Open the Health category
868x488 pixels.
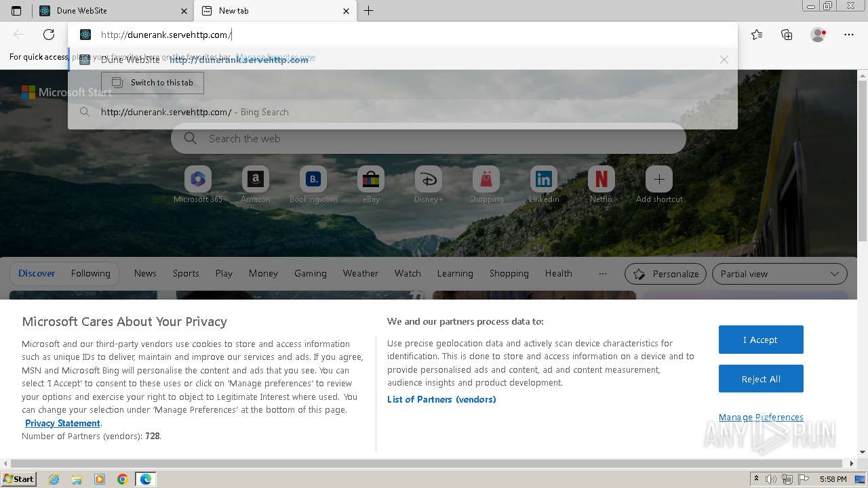coord(559,274)
